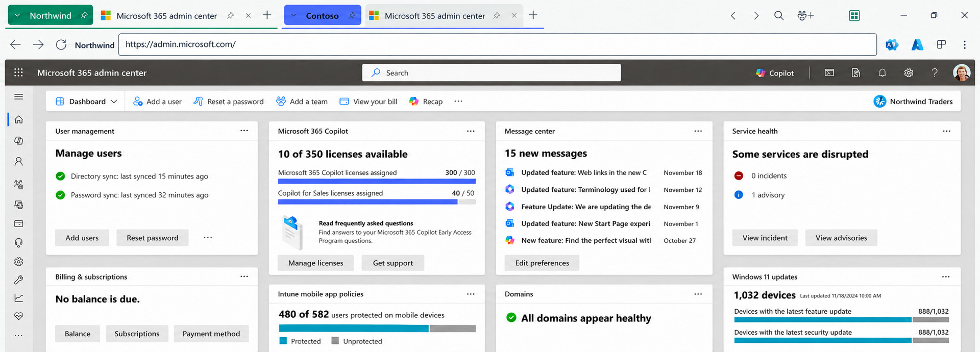Open Copilot section in left sidebar
Viewport: 980px width, 352px height.
pyautogui.click(x=19, y=140)
